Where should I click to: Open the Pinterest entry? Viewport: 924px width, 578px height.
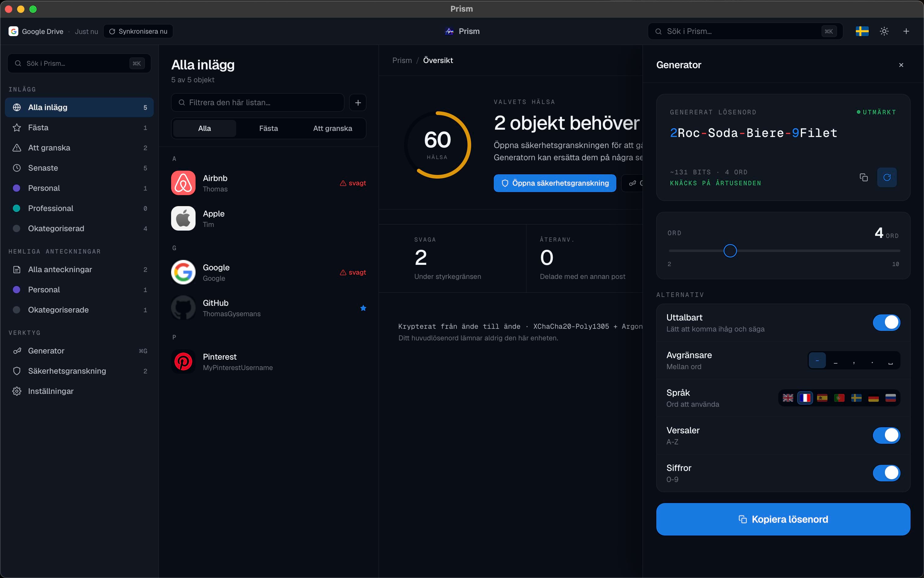pos(268,362)
